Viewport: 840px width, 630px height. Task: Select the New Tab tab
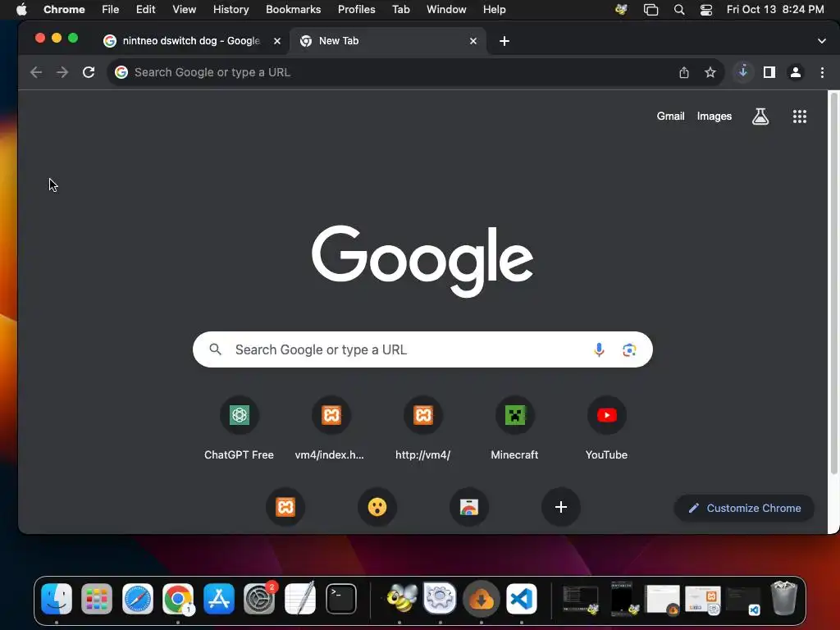pos(388,41)
